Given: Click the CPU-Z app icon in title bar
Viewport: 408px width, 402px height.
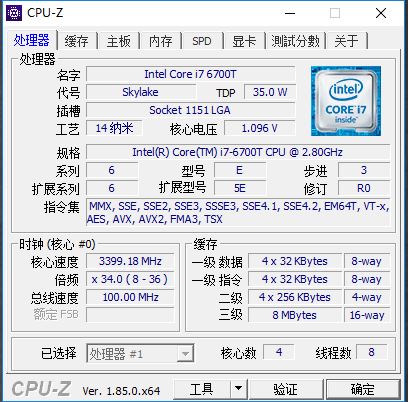Looking at the screenshot, I should (x=14, y=13).
